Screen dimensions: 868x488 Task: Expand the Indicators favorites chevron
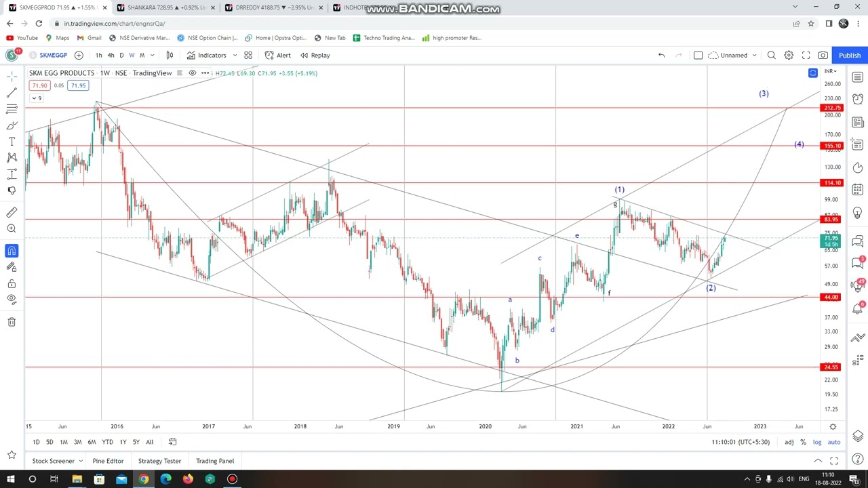tap(235, 55)
